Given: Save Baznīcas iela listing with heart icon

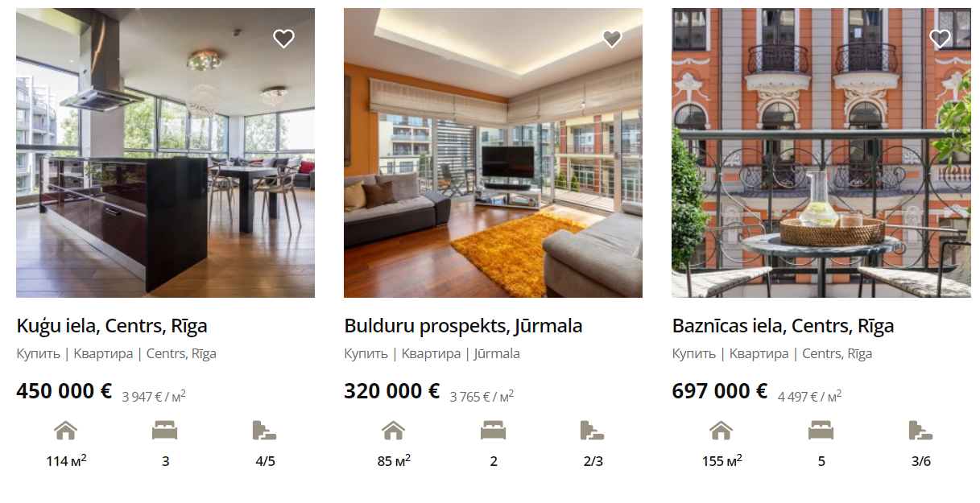Looking at the screenshot, I should point(940,39).
